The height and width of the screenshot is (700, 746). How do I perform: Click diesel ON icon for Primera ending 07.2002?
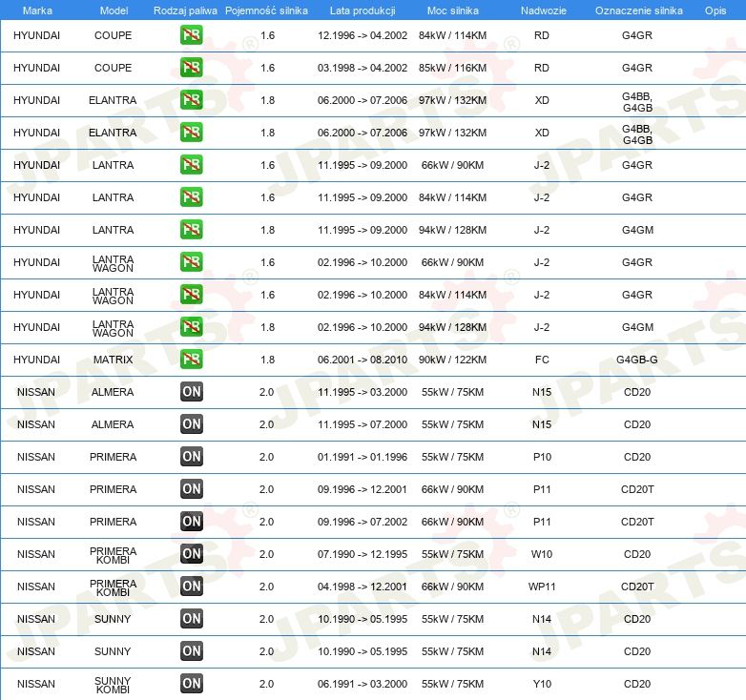[191, 522]
